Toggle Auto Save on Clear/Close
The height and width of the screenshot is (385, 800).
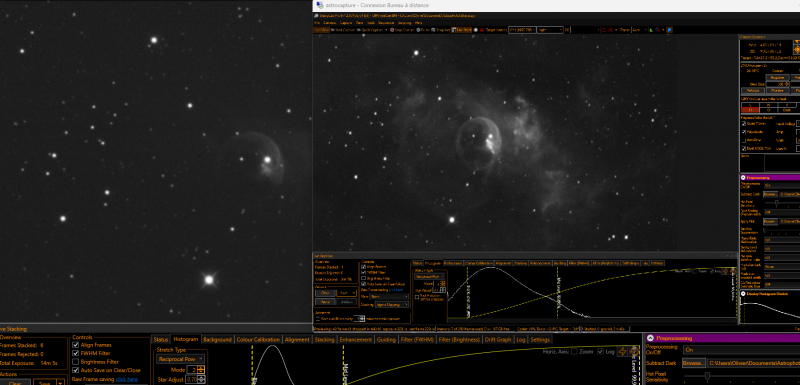point(76,370)
